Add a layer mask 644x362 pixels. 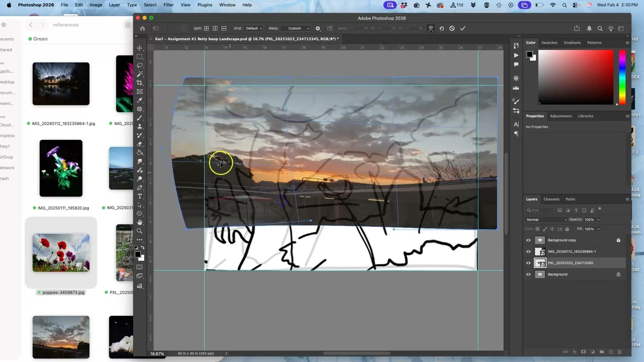[x=583, y=352]
